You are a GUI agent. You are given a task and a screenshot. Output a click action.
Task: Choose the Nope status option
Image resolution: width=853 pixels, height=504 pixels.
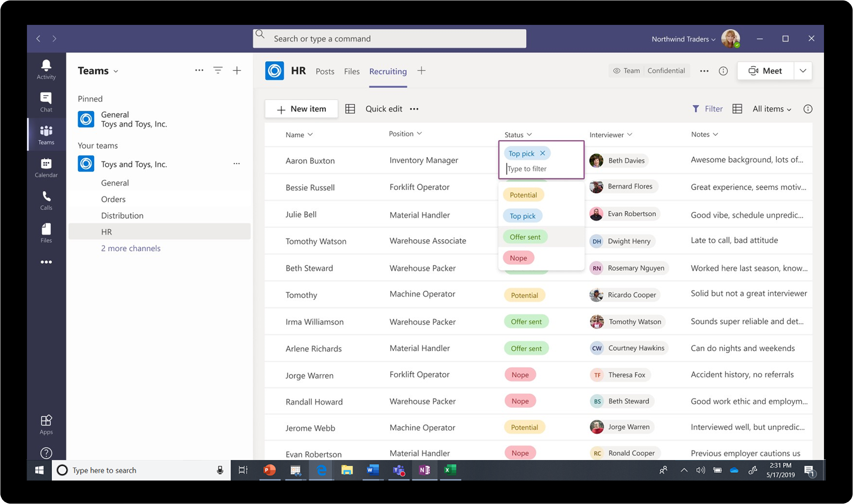tap(518, 258)
